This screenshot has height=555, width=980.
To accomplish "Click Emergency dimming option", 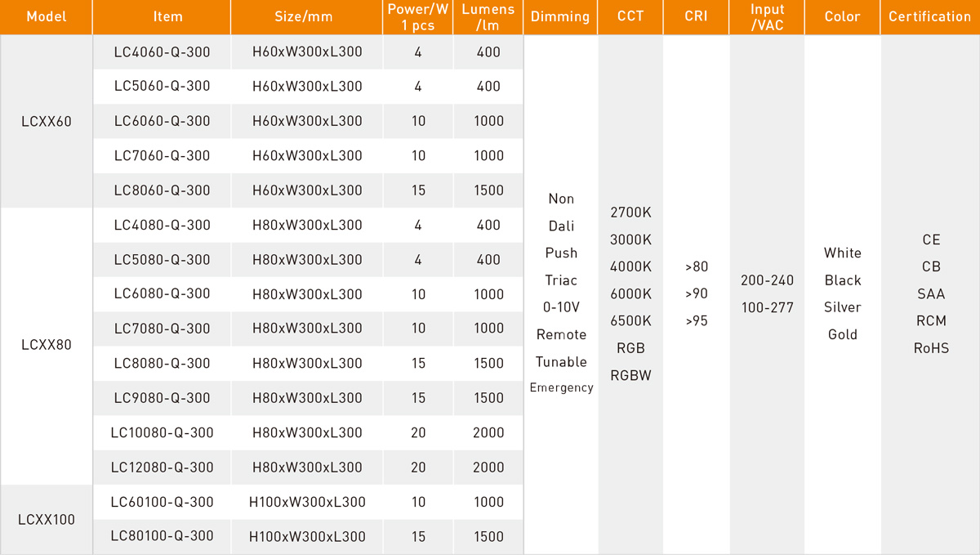I will [x=561, y=388].
